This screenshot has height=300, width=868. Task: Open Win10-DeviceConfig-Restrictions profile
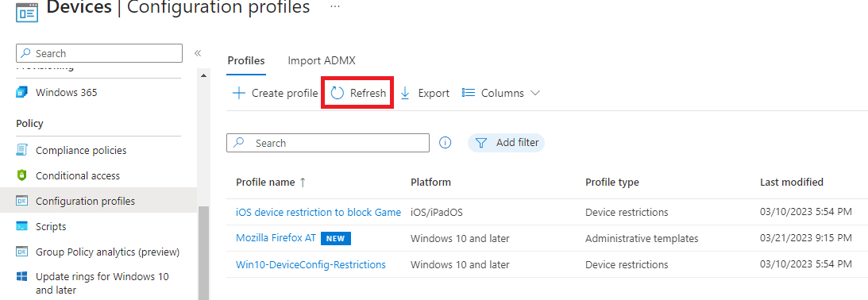(x=311, y=264)
